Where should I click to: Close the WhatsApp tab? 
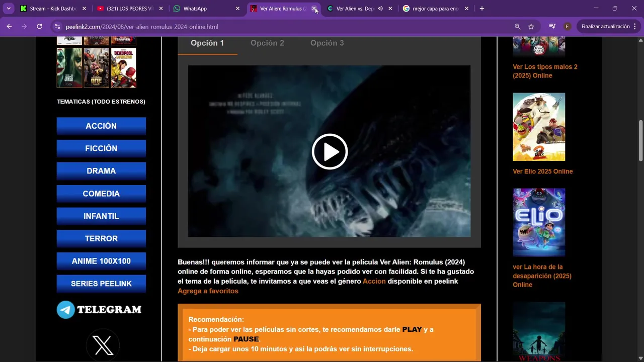237,9
